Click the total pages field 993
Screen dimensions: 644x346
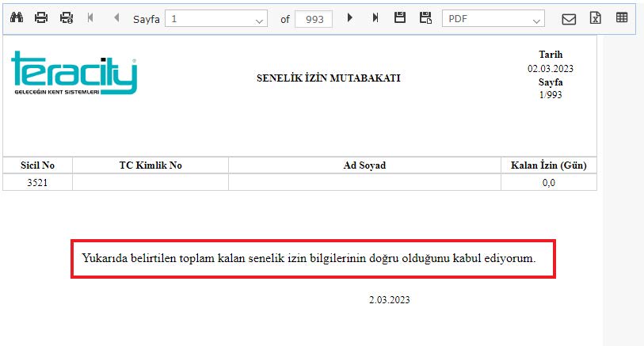[314, 19]
